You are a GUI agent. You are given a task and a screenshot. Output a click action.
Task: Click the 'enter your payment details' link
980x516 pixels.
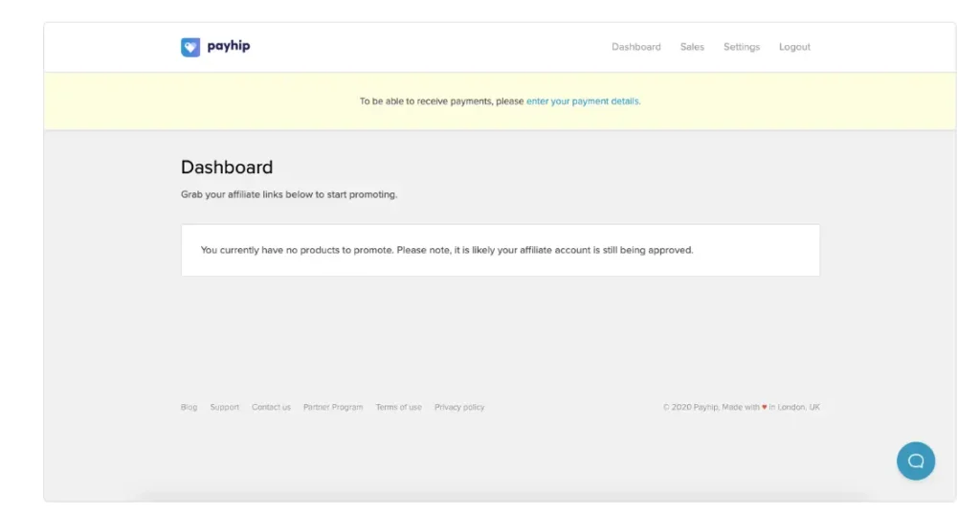pyautogui.click(x=583, y=101)
